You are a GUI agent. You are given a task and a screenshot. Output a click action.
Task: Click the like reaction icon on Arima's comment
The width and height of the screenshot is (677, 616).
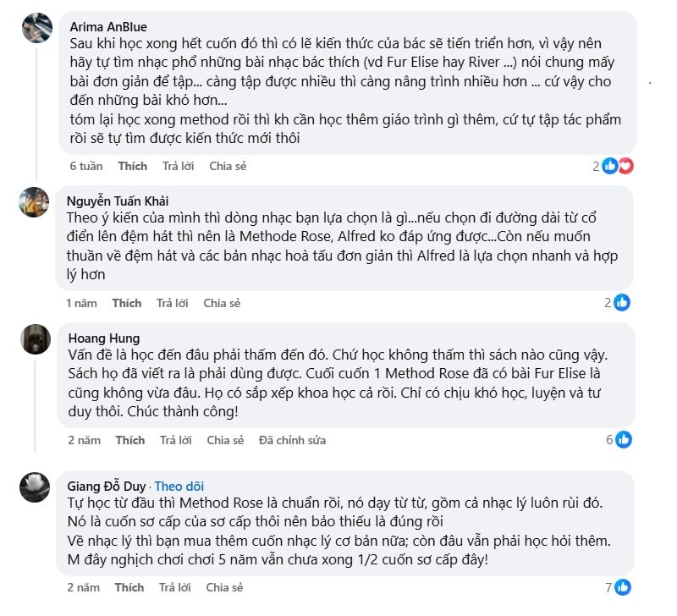[611, 166]
